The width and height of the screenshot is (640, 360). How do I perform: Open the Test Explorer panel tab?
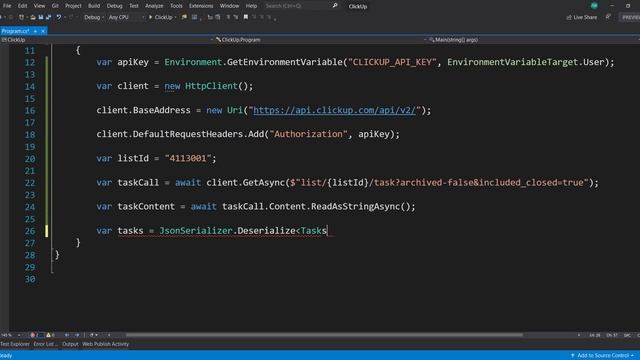click(15, 344)
